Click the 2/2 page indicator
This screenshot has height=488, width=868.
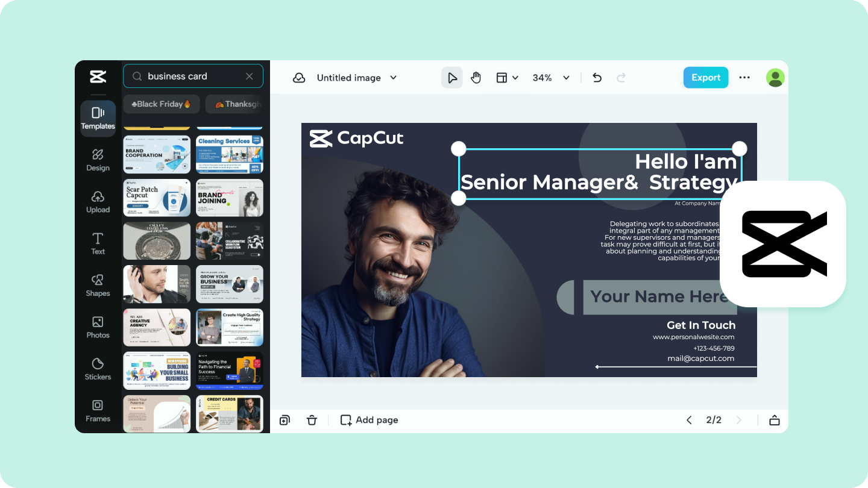714,420
